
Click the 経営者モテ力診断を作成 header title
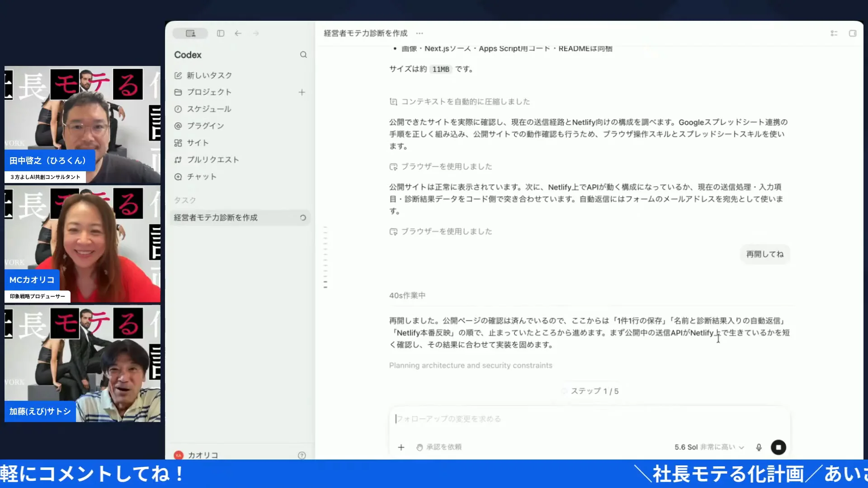click(x=366, y=33)
